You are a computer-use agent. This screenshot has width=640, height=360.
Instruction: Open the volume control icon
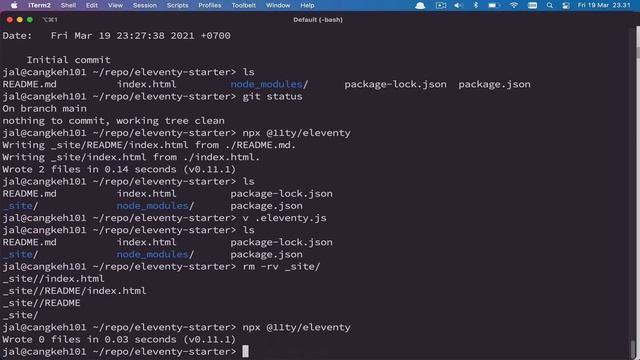click(x=458, y=5)
